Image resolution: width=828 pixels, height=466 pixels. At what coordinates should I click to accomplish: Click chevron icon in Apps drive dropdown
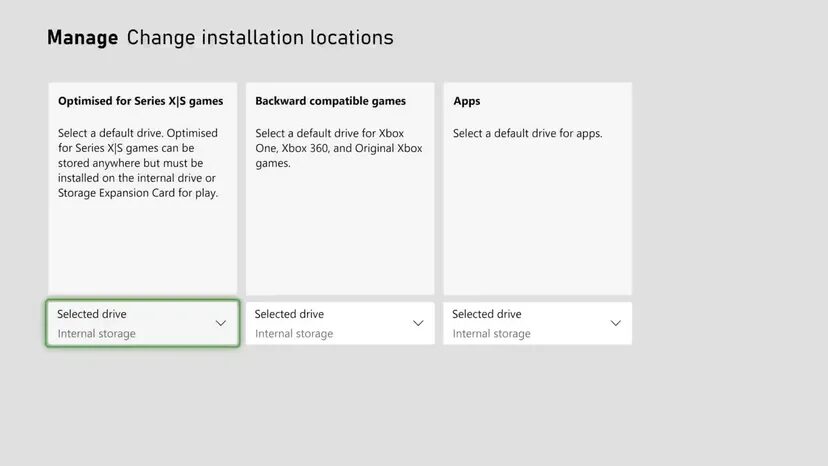pos(616,323)
